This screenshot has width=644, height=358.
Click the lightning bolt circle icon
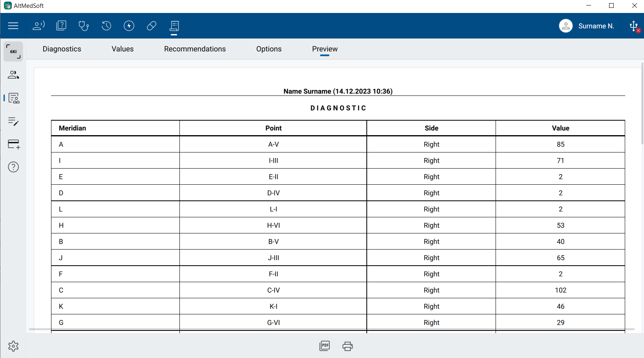coord(129,26)
